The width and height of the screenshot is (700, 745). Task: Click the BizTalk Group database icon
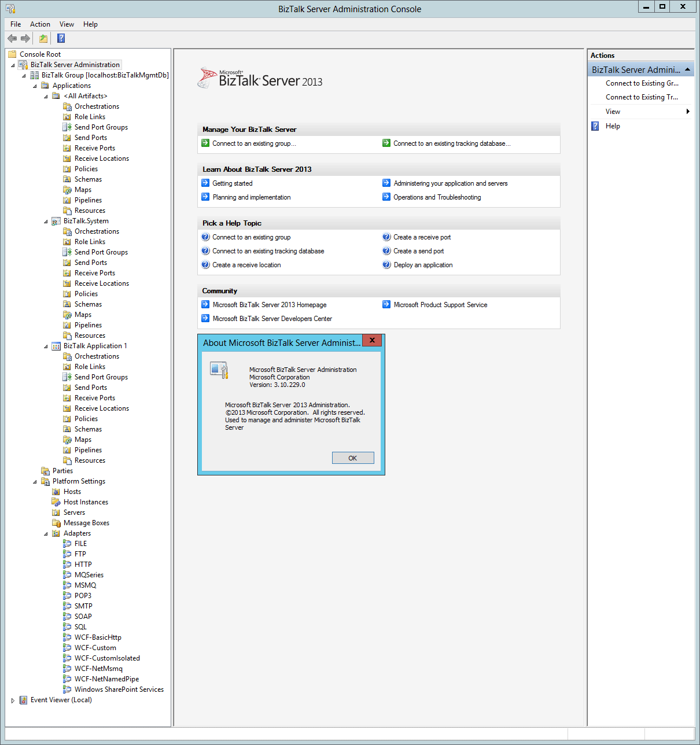[x=34, y=75]
